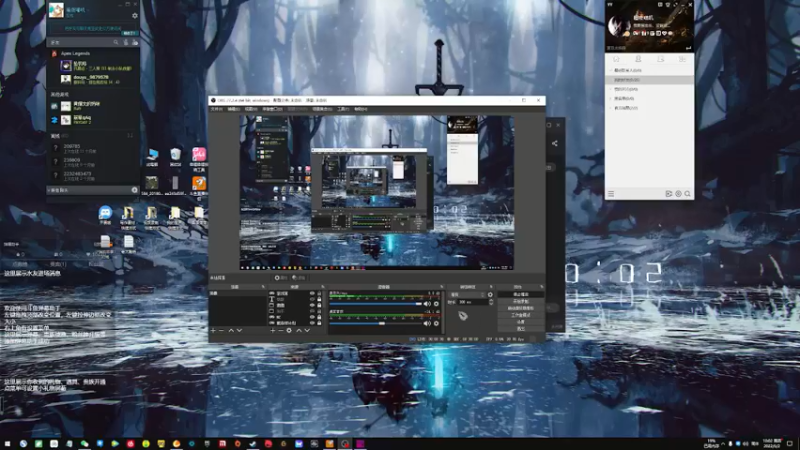Open the File menu in OBS
The image size is (800, 450).
pyautogui.click(x=216, y=109)
